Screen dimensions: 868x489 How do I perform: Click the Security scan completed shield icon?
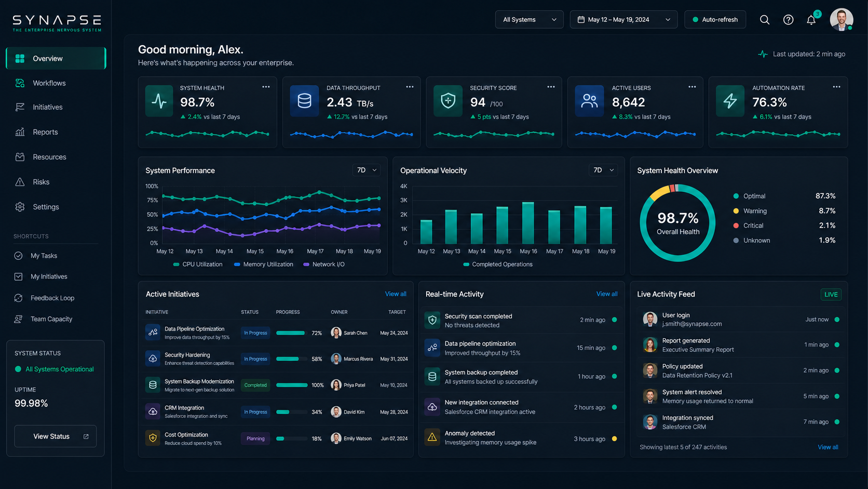tap(432, 320)
